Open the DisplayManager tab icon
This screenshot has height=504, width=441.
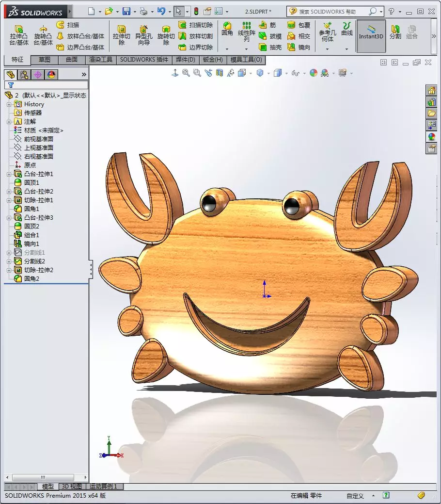coord(51,75)
